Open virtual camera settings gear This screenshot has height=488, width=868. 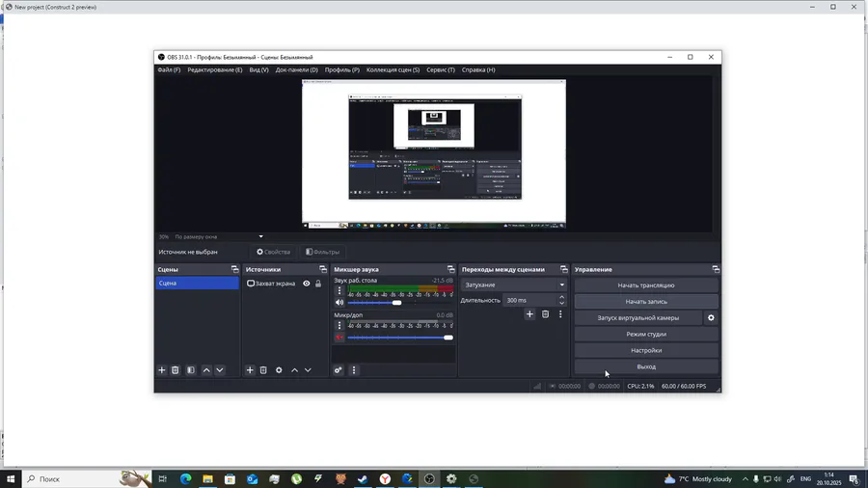tap(711, 318)
